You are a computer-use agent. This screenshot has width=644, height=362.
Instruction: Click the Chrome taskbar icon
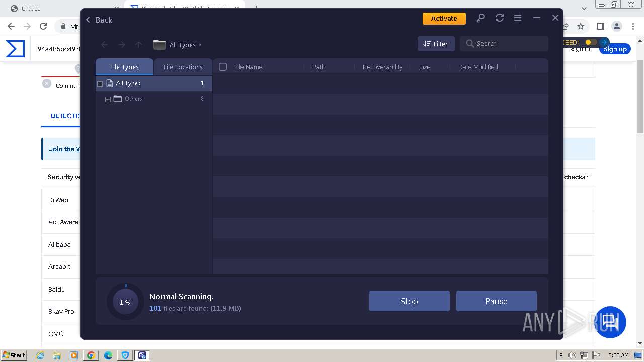[91, 355]
